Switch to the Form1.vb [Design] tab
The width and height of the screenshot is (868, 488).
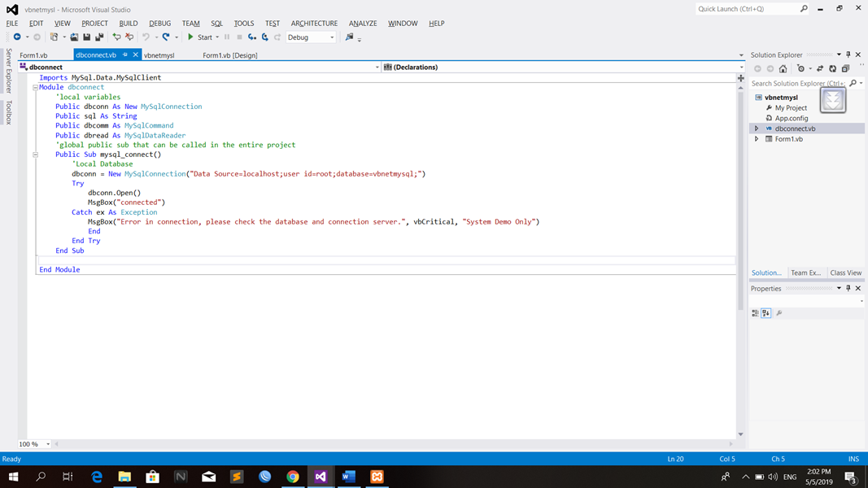click(229, 55)
